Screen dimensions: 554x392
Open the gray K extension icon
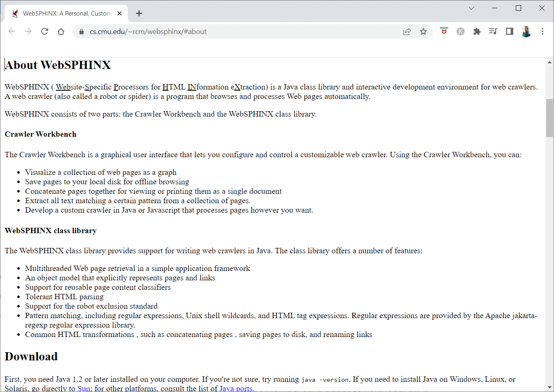[460, 32]
